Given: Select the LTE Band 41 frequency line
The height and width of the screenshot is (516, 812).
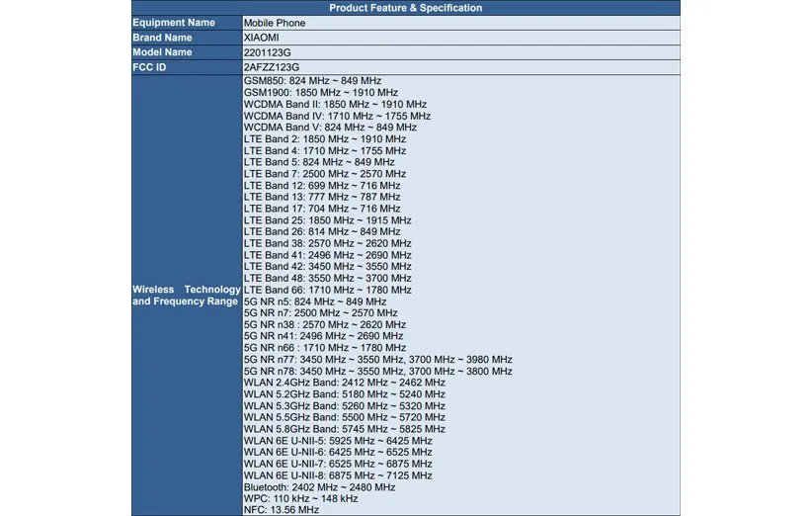Looking at the screenshot, I should tap(327, 255).
